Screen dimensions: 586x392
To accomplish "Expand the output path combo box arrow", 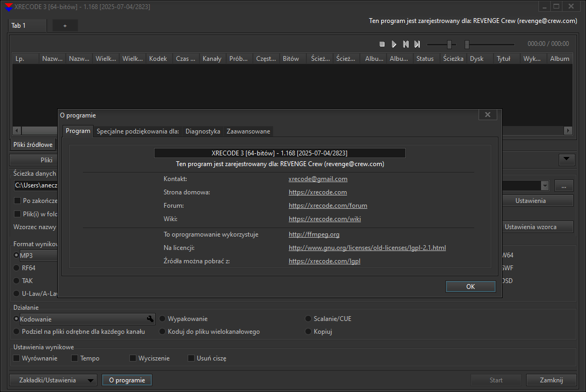I will (544, 185).
